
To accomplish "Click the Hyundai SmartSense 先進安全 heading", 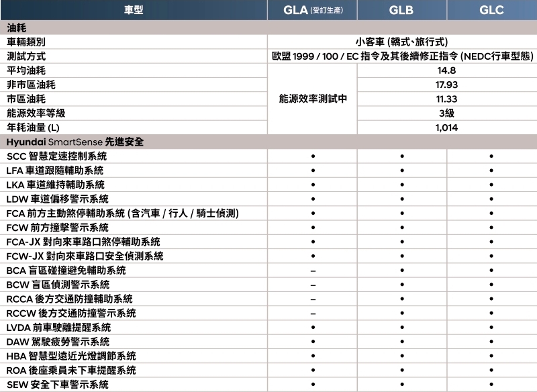I will 75,142.
